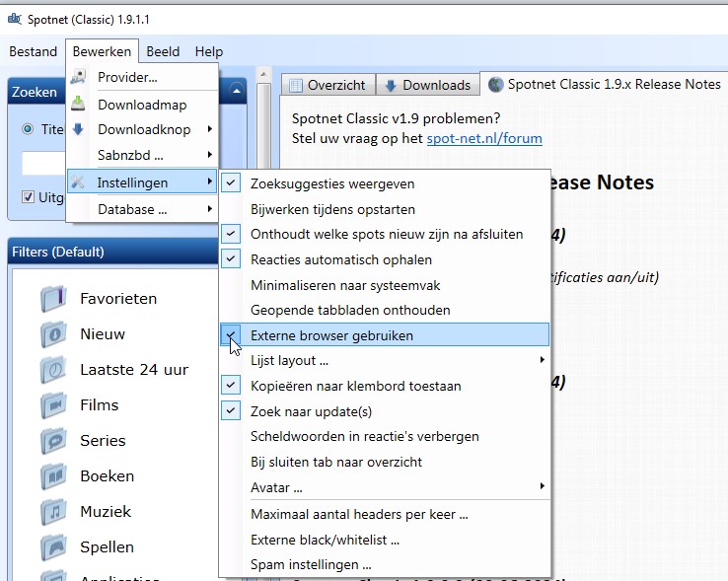This screenshot has width=728, height=581.
Task: Choose Provider... from Bewerken menu
Action: tap(142, 77)
